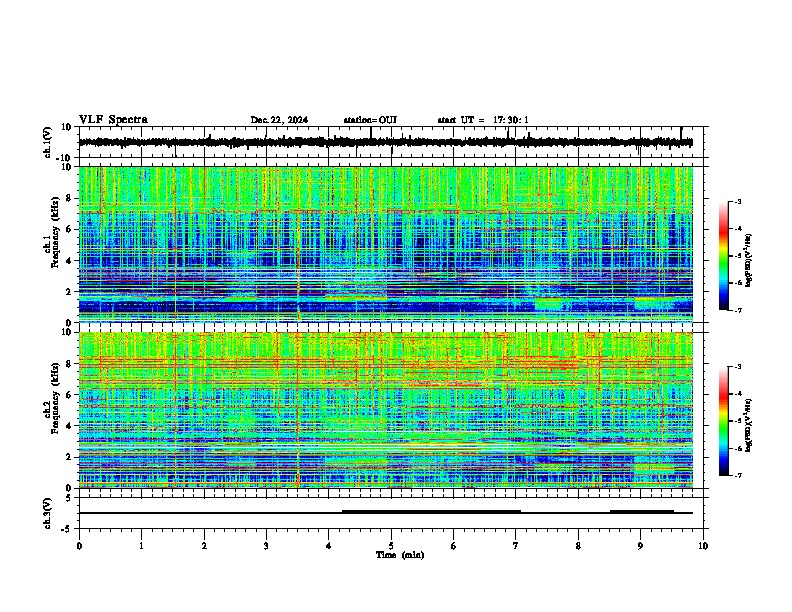Select the date text "Dec. 22, 2024"
The height and width of the screenshot is (612, 792).
pos(279,120)
